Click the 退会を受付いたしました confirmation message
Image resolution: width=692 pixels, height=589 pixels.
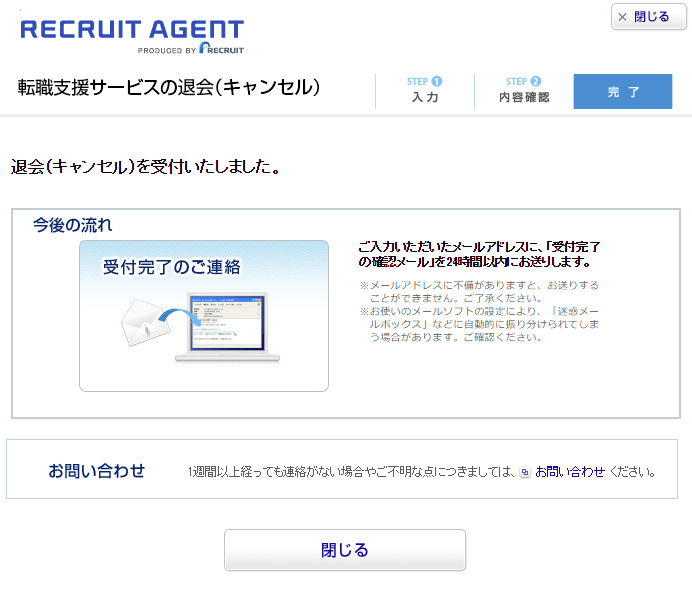click(x=145, y=166)
